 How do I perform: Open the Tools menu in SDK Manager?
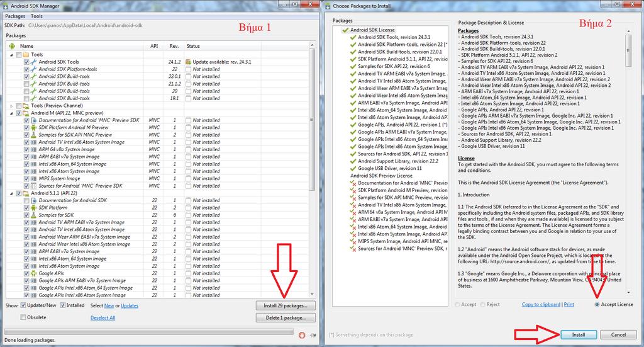tap(36, 16)
